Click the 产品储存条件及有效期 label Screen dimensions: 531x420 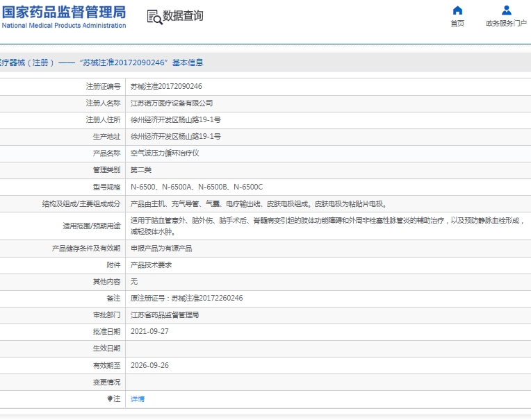click(86, 249)
